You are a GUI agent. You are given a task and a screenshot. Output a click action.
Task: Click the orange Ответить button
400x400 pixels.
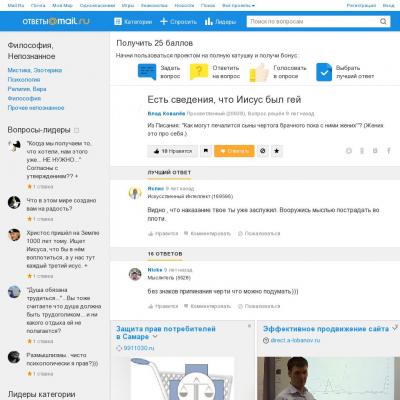(x=234, y=151)
